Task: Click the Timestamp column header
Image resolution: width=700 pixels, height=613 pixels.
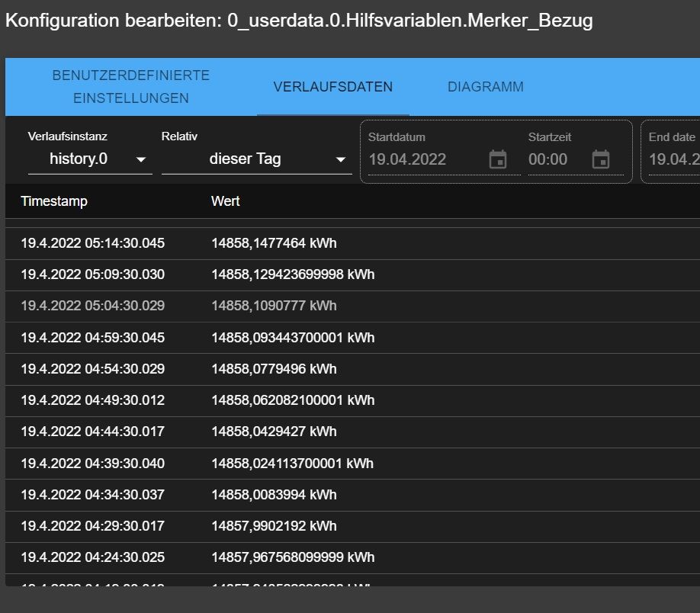Action: [x=54, y=201]
